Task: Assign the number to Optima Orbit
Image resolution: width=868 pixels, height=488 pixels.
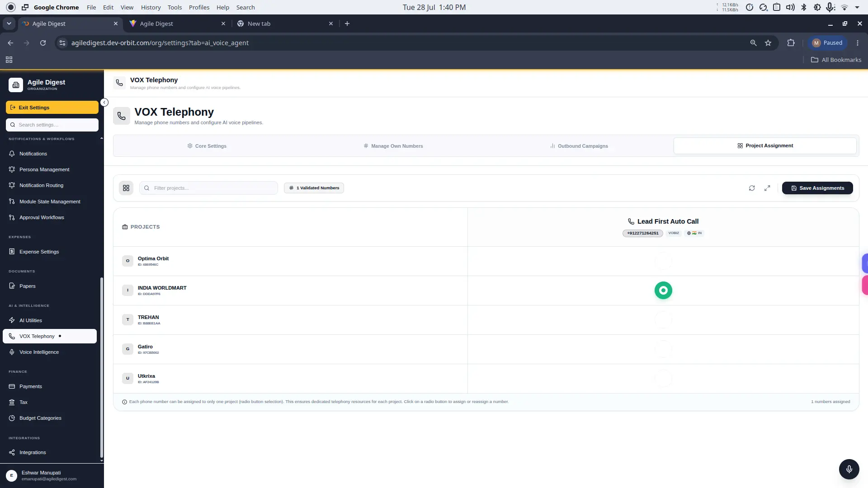Action: point(663,261)
